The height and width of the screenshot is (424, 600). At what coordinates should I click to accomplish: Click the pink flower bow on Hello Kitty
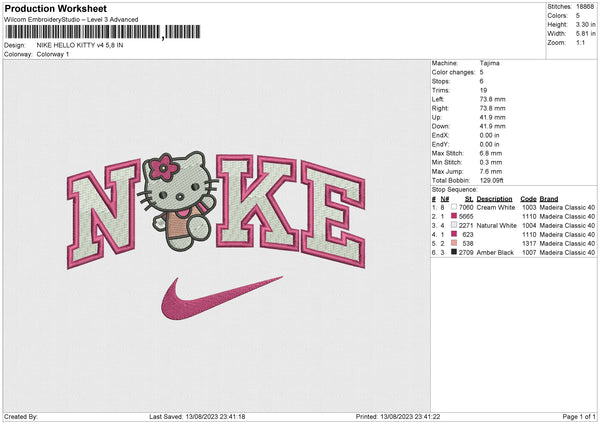[163, 168]
